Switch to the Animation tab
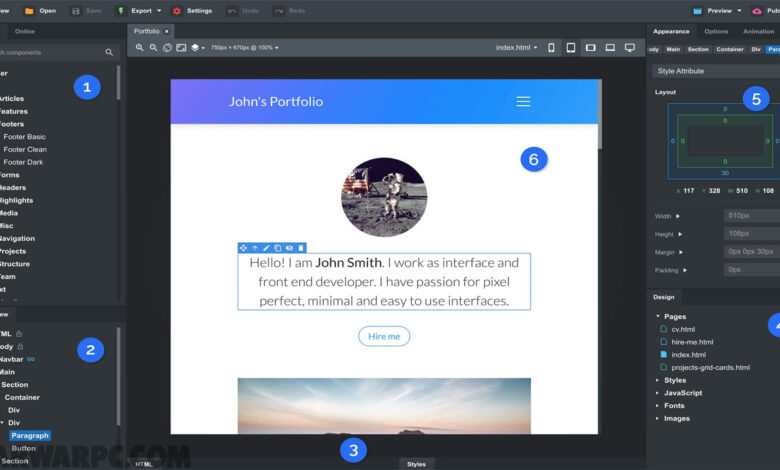 click(x=758, y=31)
